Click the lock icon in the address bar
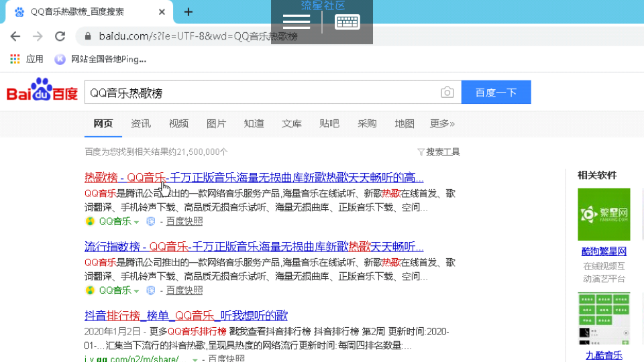This screenshot has height=362, width=644. pyautogui.click(x=87, y=36)
